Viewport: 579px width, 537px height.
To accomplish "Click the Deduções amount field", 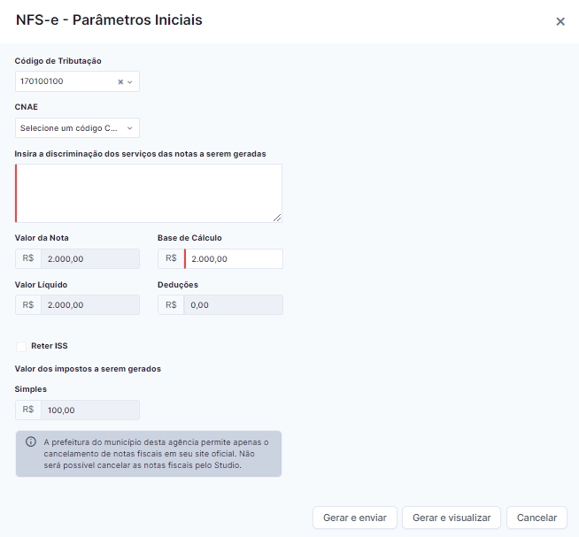I will (233, 305).
